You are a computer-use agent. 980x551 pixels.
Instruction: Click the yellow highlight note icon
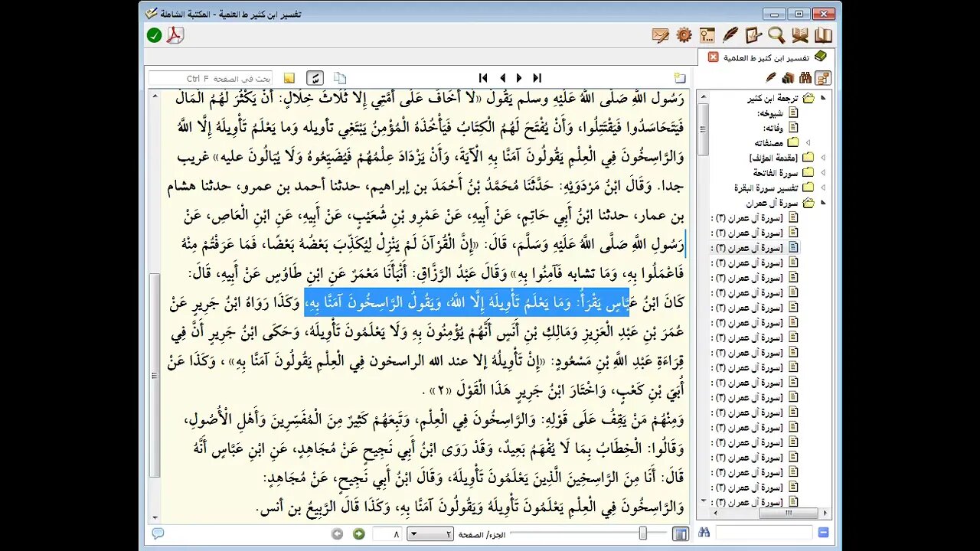tap(289, 78)
